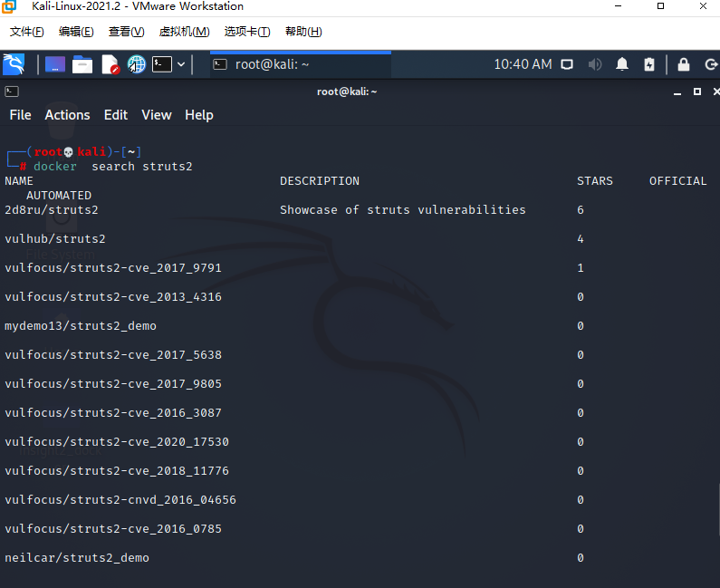Select vulfocus/struts2-cve_2016_3087 text
Viewport: 720px width, 588px height.
point(113,412)
